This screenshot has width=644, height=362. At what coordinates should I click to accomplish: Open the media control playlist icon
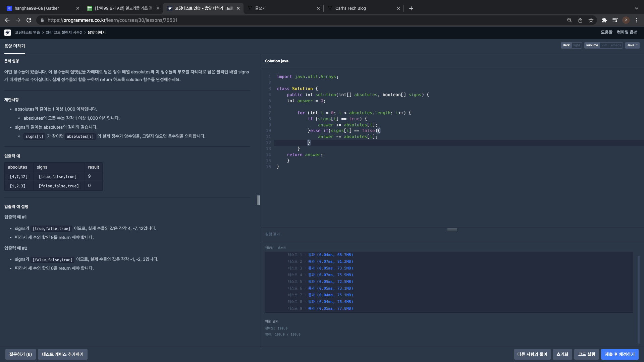[615, 20]
